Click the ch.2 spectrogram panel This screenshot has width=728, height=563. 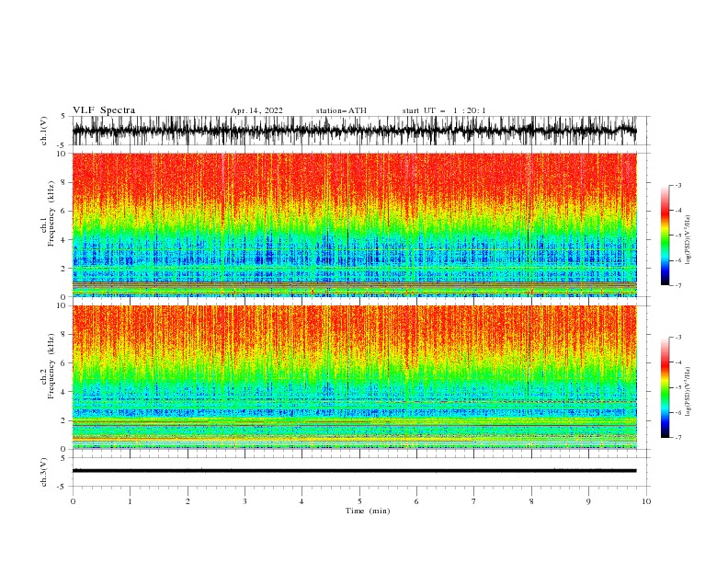coord(354,377)
